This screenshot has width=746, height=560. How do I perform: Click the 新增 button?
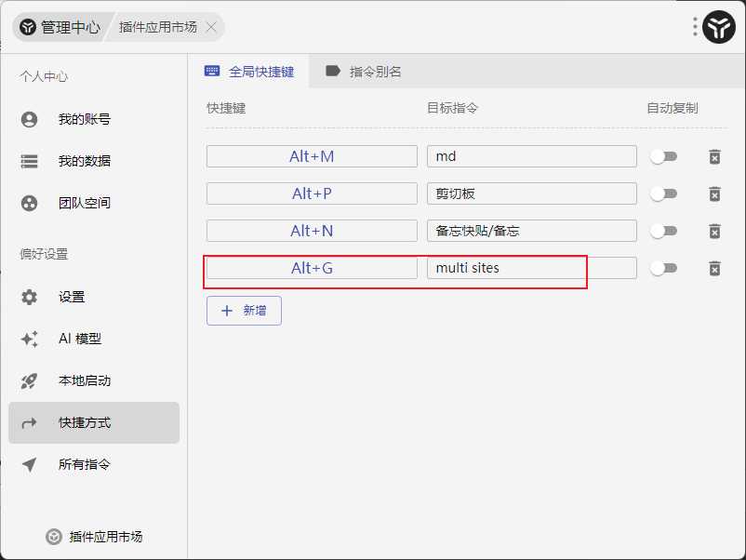tap(244, 311)
